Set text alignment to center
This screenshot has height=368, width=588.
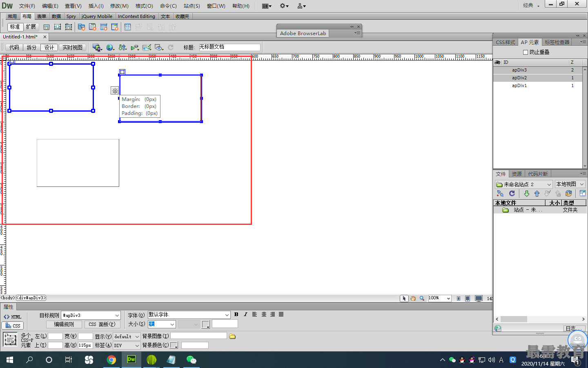tap(264, 314)
